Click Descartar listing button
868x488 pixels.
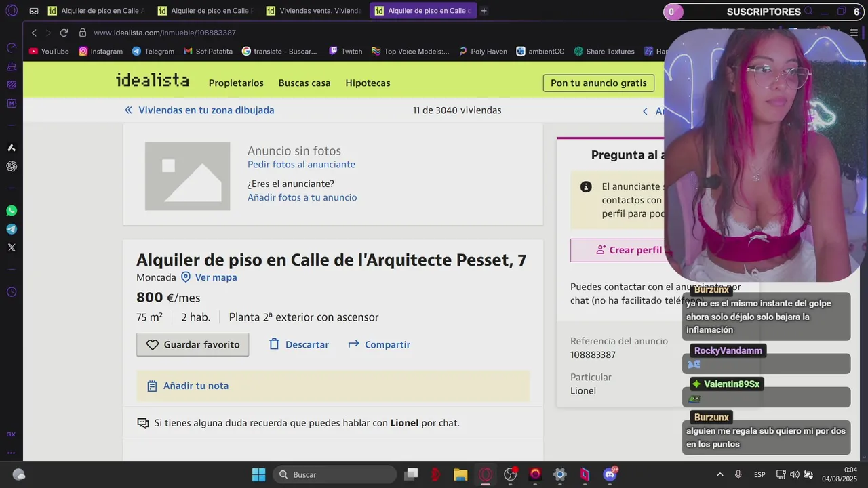click(298, 344)
